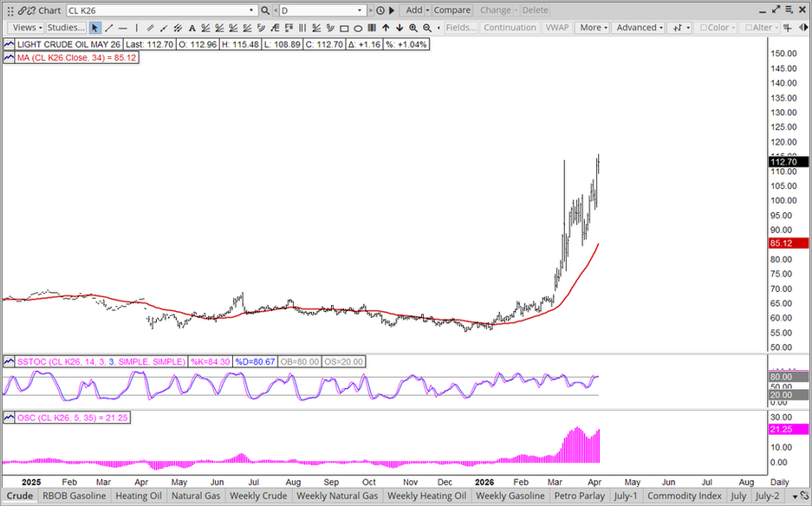Click the VWAP button

point(556,28)
